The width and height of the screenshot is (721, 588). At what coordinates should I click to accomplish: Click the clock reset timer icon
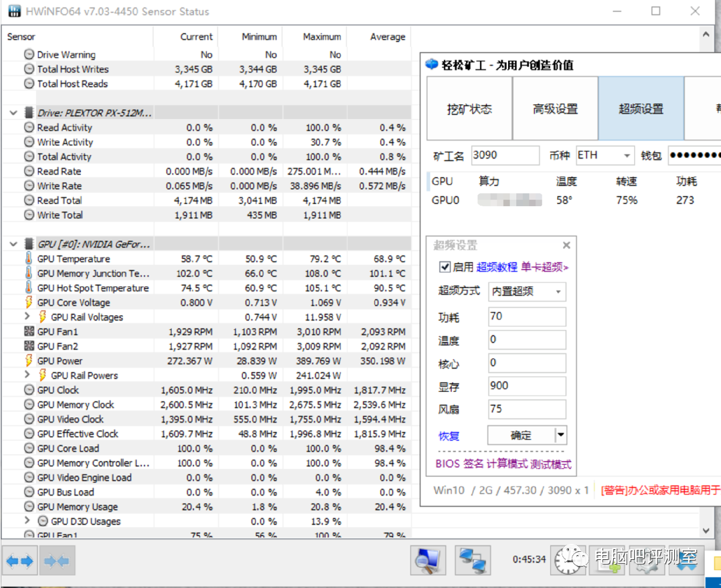(568, 561)
